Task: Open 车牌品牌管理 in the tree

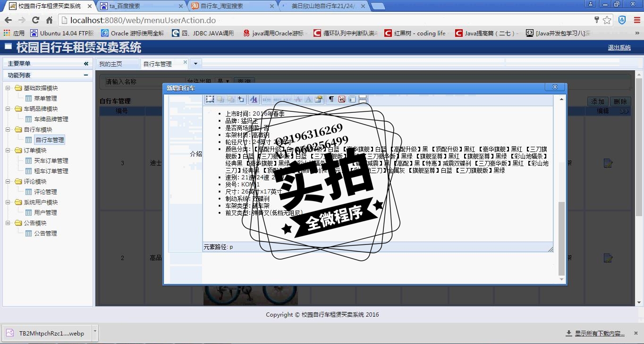Action: [51, 119]
